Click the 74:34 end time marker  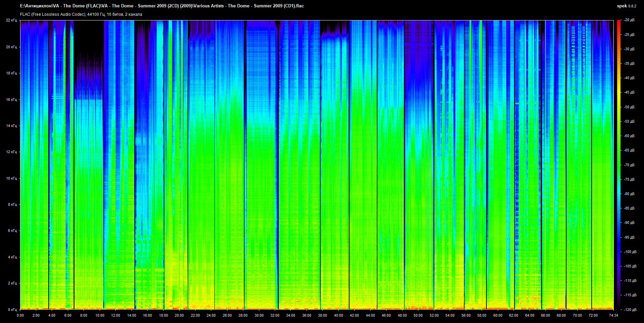pos(613,315)
